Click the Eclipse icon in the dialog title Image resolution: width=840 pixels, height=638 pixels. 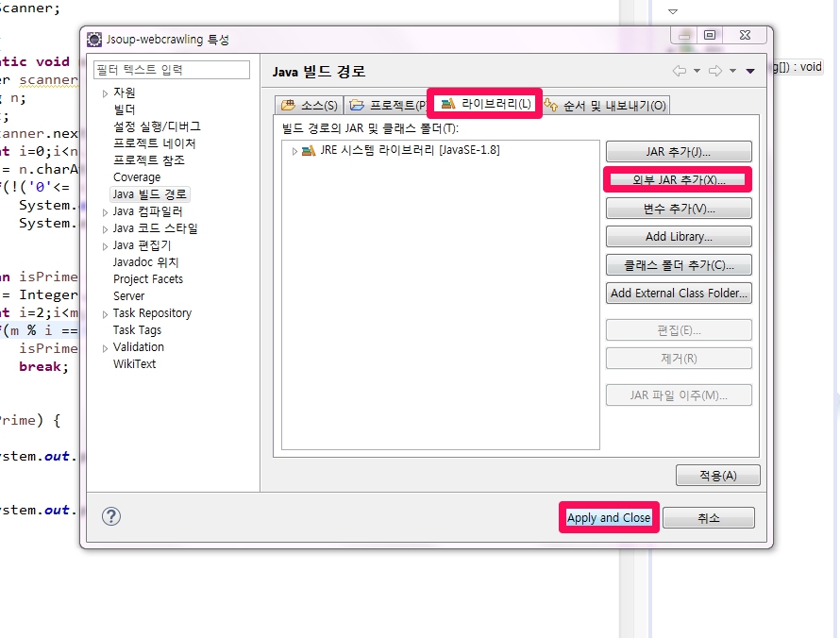click(x=94, y=40)
